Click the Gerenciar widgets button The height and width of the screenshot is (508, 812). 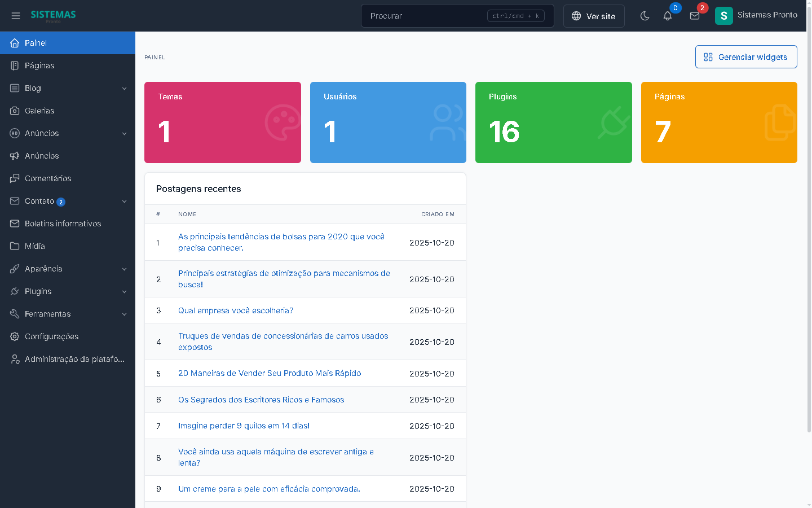tap(745, 57)
